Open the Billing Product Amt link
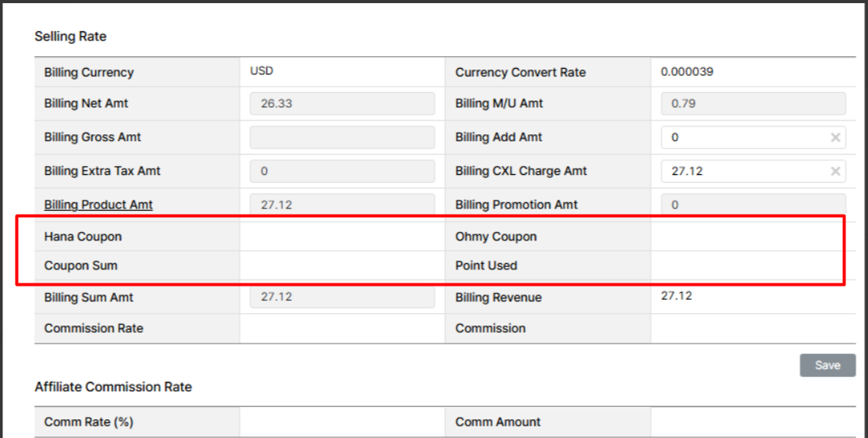868x438 pixels. [x=98, y=205]
